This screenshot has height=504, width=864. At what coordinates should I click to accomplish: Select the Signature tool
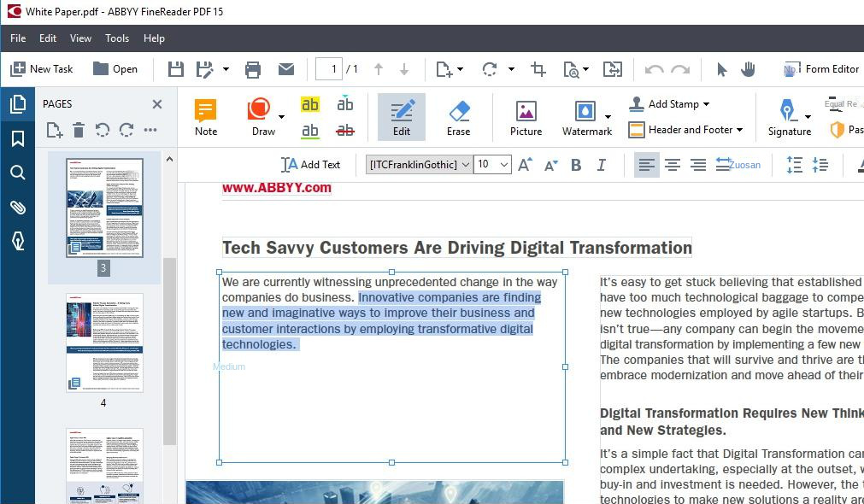coord(787,114)
